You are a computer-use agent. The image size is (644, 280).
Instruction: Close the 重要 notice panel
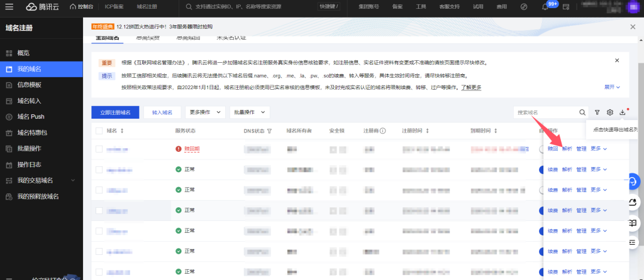pyautogui.click(x=616, y=60)
